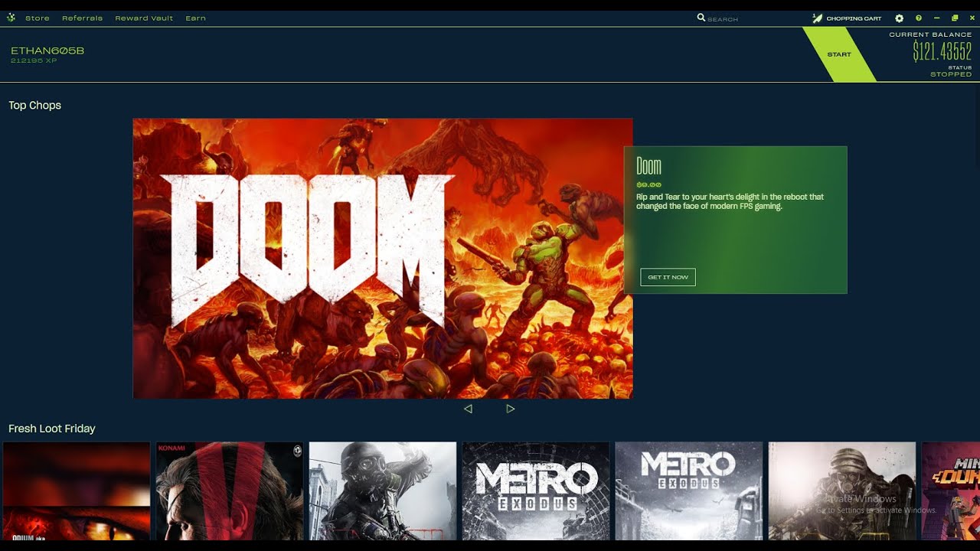This screenshot has height=551, width=980.
Task: Open the help question mark icon
Action: point(919,18)
